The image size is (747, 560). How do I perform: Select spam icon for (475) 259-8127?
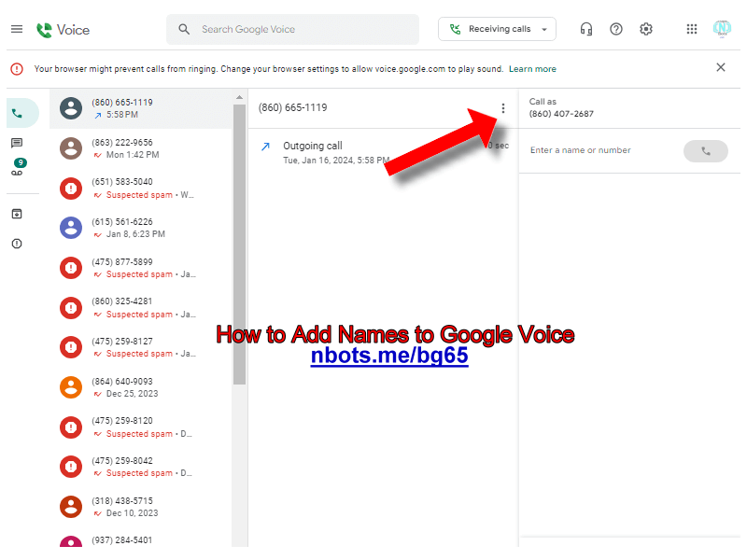coord(71,347)
